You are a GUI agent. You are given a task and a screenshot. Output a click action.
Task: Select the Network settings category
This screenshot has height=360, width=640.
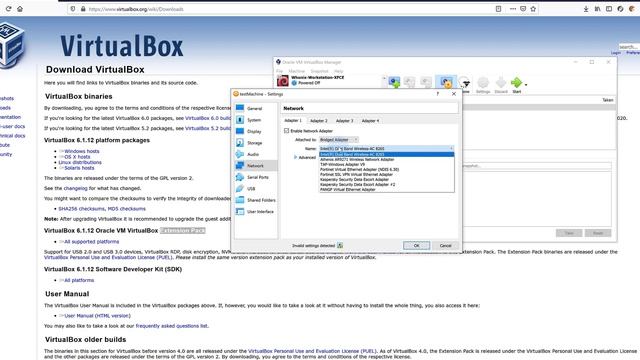(x=255, y=166)
